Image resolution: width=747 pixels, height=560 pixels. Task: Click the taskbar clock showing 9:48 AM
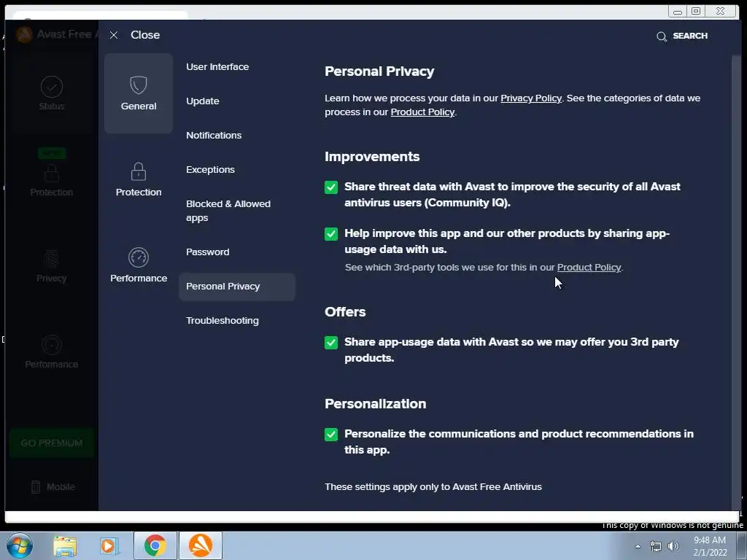point(710,545)
